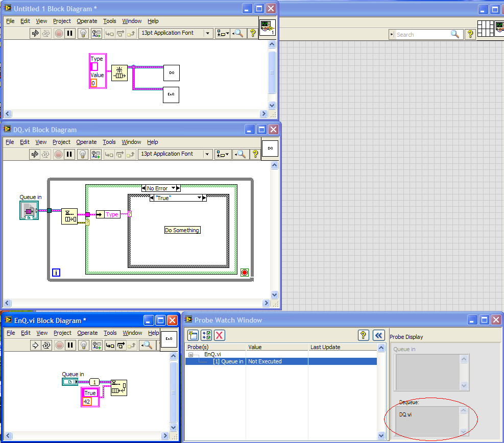The image size is (504, 443).
Task: Toggle Highlight Execution lightbulb in DQ.vi toolbar
Action: click(x=83, y=154)
